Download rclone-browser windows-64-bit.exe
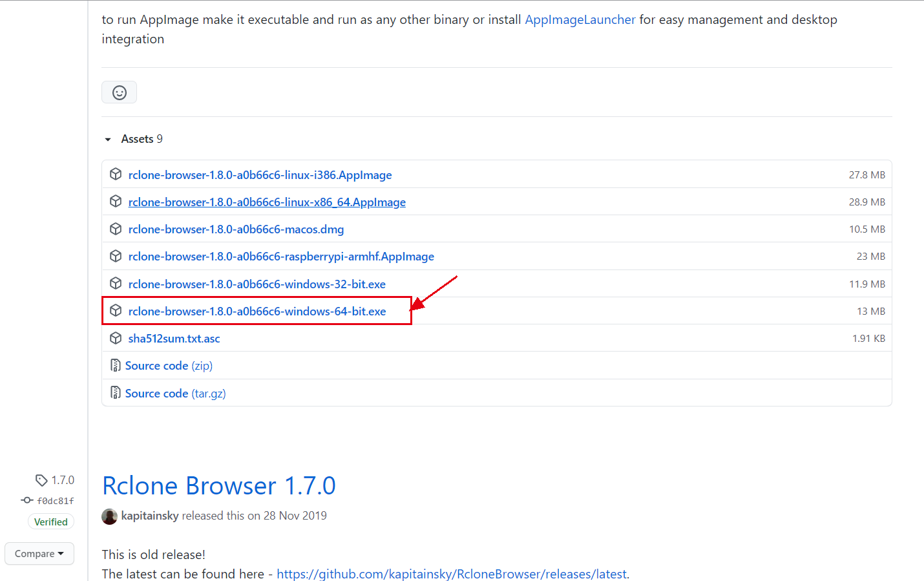Viewport: 924px width, 581px height. [x=257, y=311]
